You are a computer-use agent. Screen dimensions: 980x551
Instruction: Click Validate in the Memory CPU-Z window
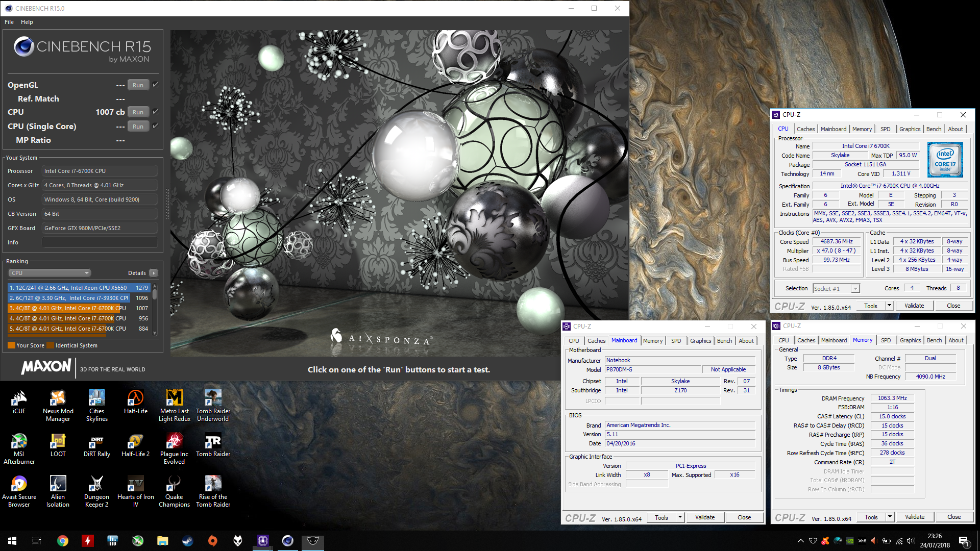point(914,517)
